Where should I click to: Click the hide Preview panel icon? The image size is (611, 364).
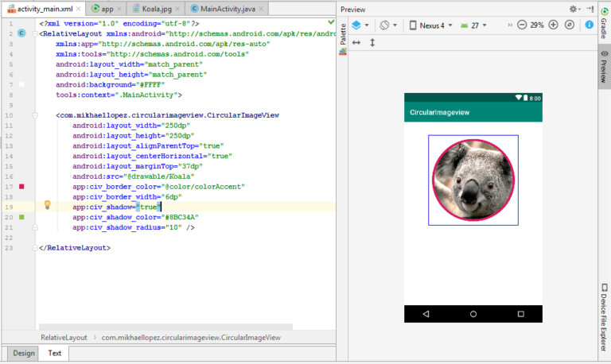590,9
